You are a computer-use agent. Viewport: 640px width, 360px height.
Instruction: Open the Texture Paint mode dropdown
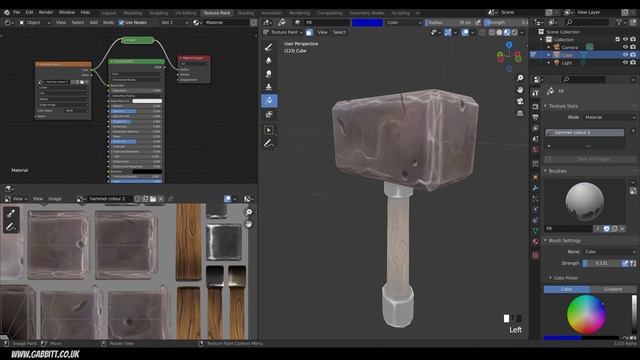click(284, 32)
